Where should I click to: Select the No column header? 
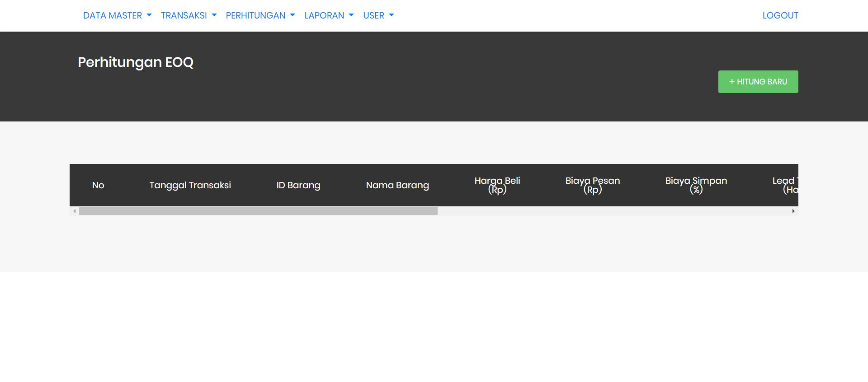coord(98,185)
